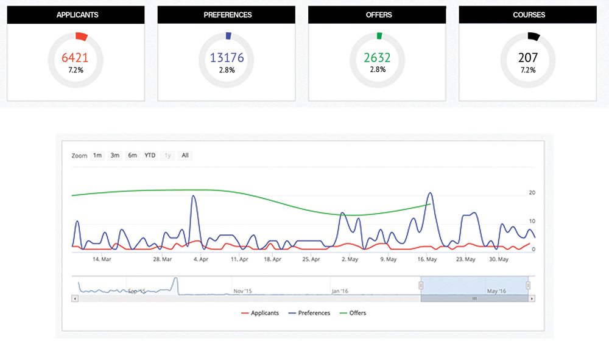Viewport: 609px width, 364px height.
Task: Click the 207 courses value
Action: click(x=528, y=57)
